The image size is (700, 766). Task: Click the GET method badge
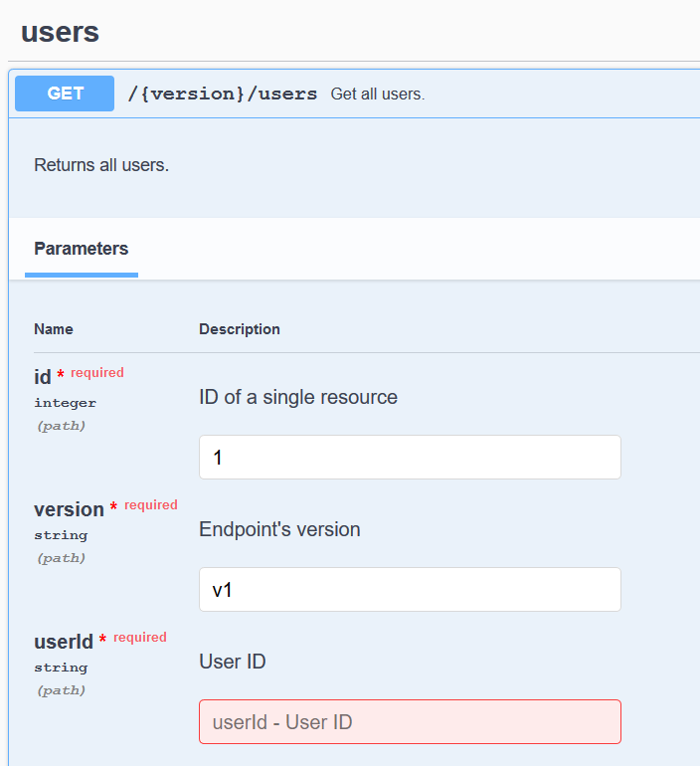click(x=65, y=94)
